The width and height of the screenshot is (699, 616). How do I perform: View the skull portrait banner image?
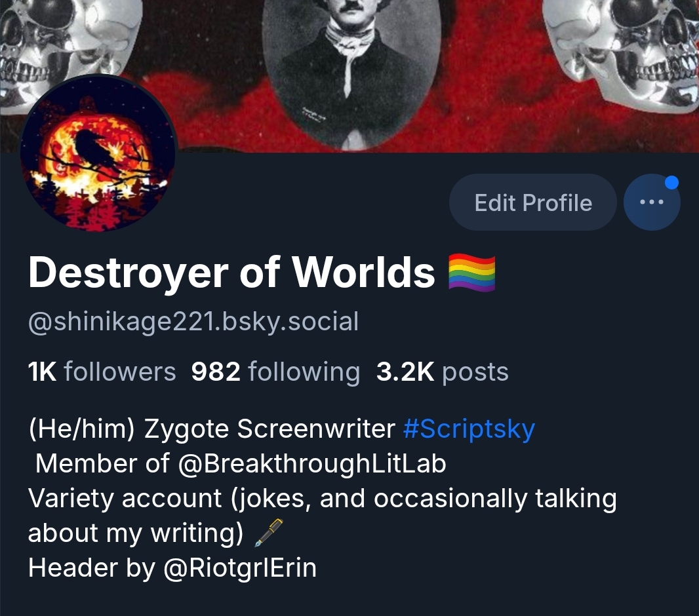[x=349, y=76]
